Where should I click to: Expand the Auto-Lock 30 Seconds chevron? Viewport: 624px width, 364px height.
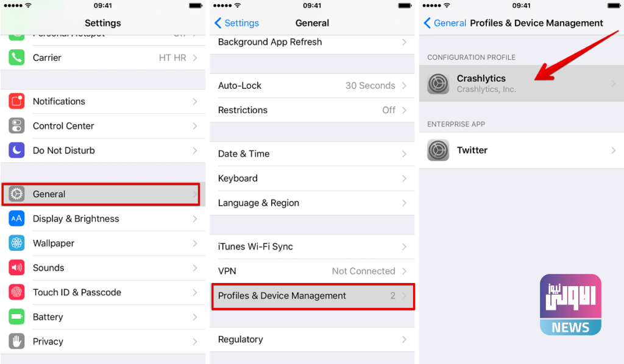[404, 86]
